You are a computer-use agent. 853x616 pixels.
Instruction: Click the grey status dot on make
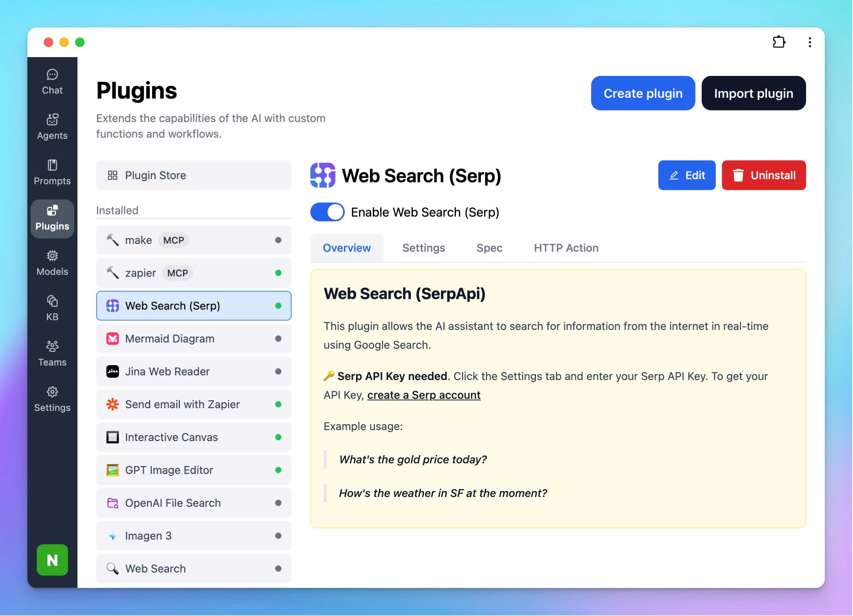278,240
